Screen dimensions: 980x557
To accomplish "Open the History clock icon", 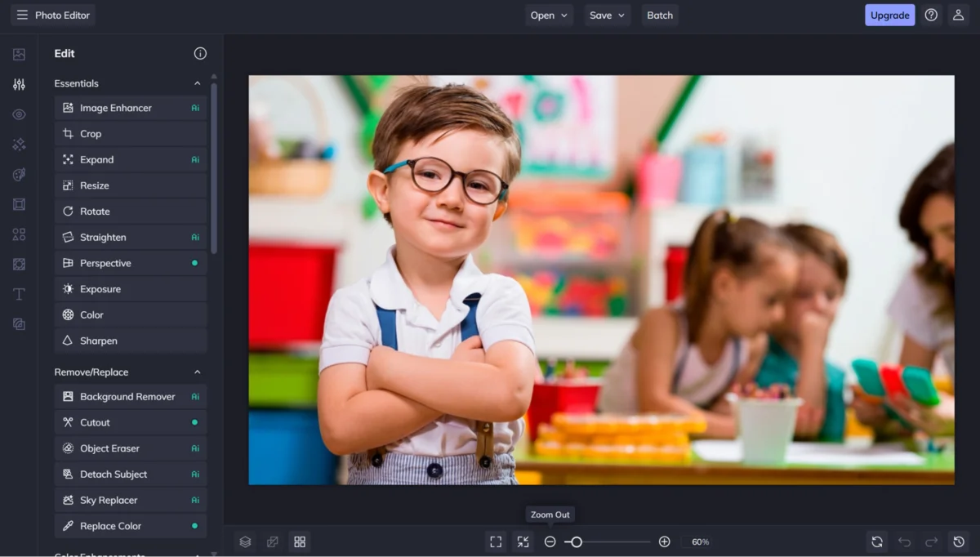I will [x=959, y=541].
